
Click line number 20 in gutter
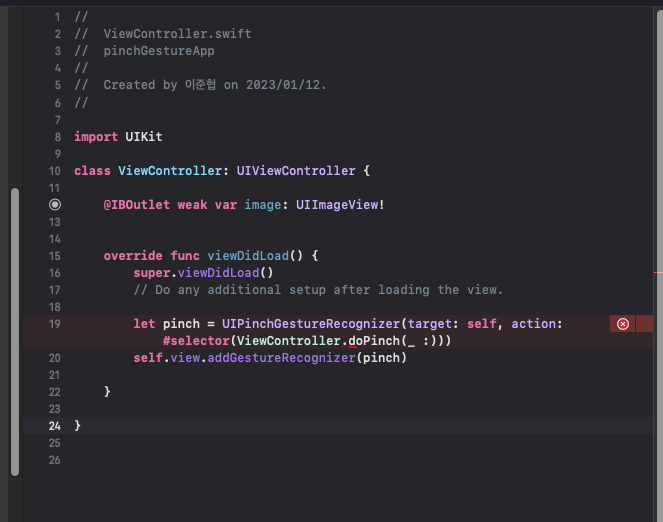(x=55, y=358)
